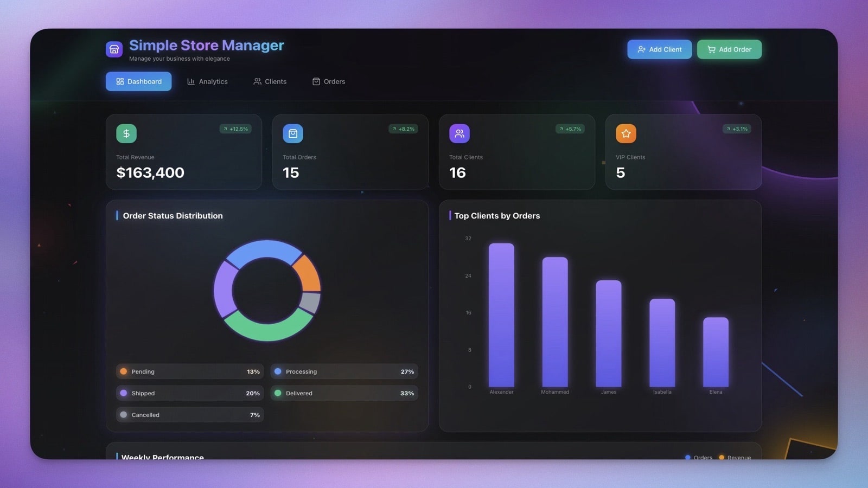
Task: Click the bar-chart icon next to Analytics
Action: tap(190, 81)
